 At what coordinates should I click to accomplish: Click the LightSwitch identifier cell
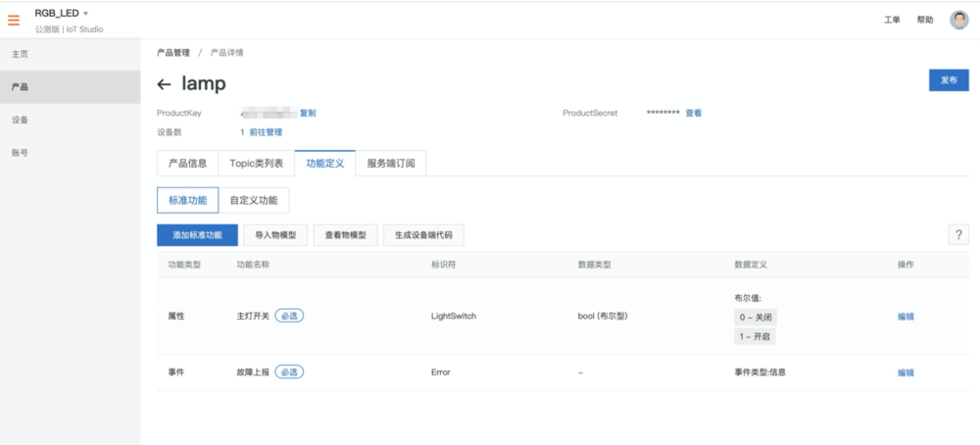pyautogui.click(x=454, y=317)
